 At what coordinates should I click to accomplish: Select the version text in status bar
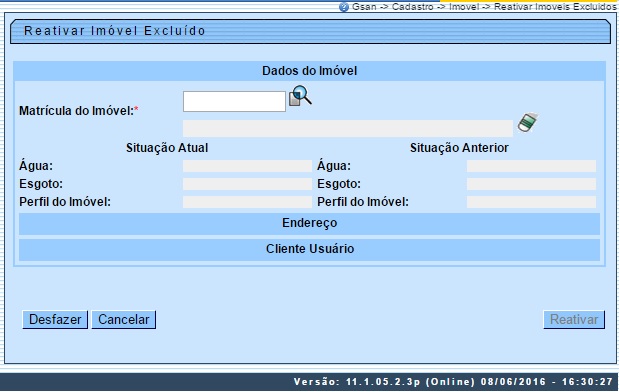pyautogui.click(x=453, y=382)
